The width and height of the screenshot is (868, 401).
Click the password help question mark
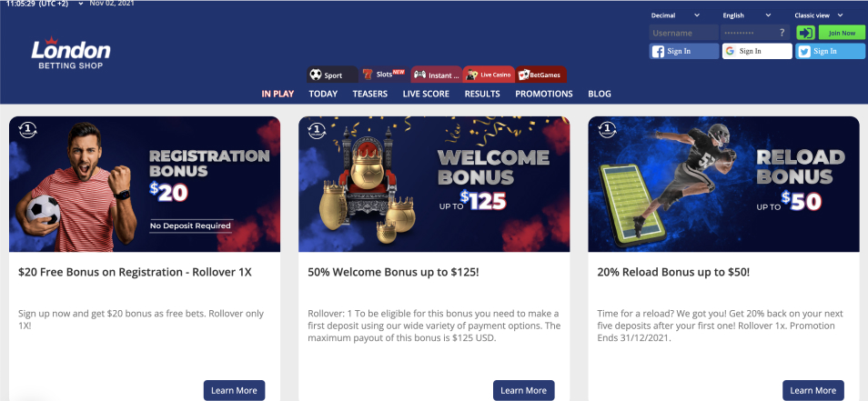(x=782, y=33)
